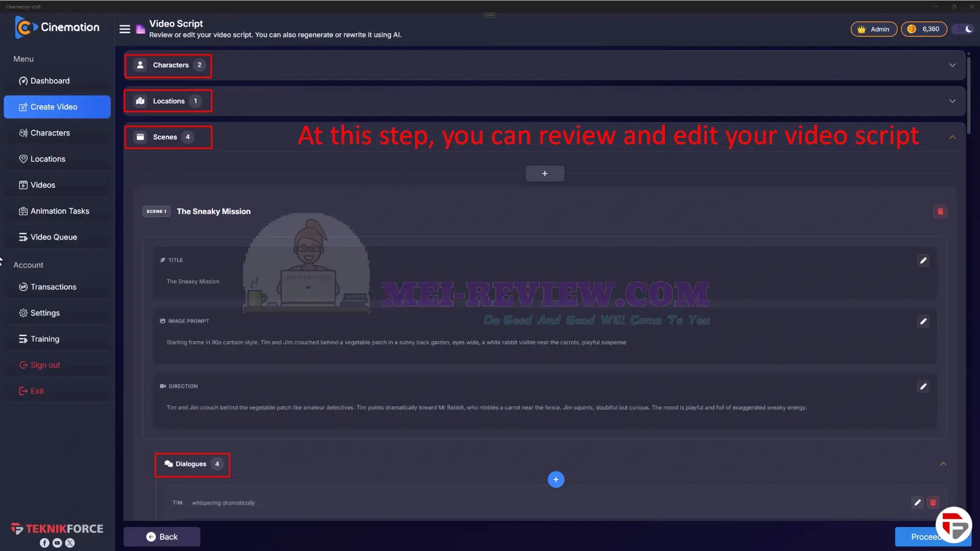The width and height of the screenshot is (980, 551).
Task: Open Settings in sidebar
Action: click(57, 313)
